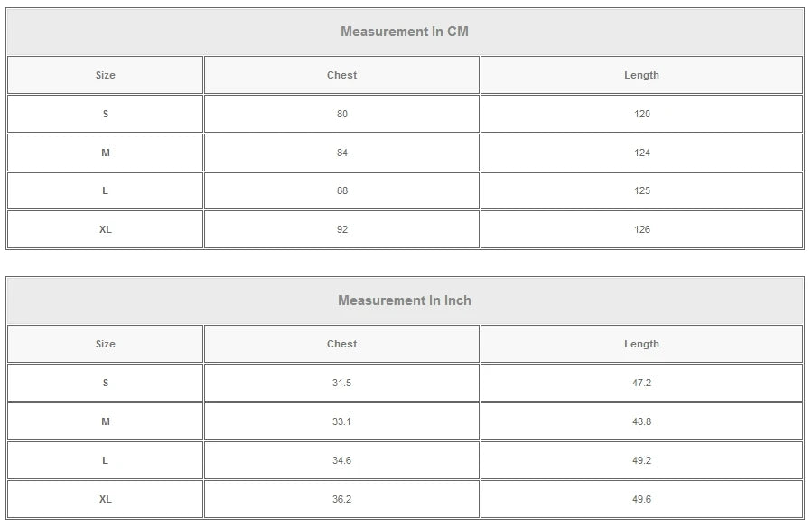Click the chest value 34.6

341,460
